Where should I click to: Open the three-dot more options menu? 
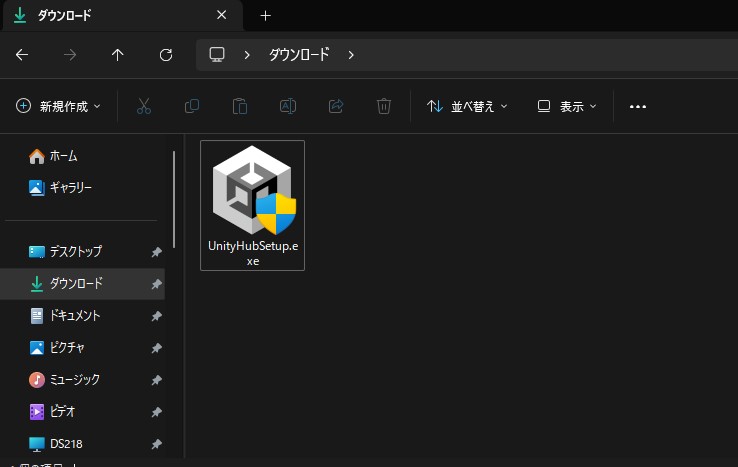(x=638, y=106)
